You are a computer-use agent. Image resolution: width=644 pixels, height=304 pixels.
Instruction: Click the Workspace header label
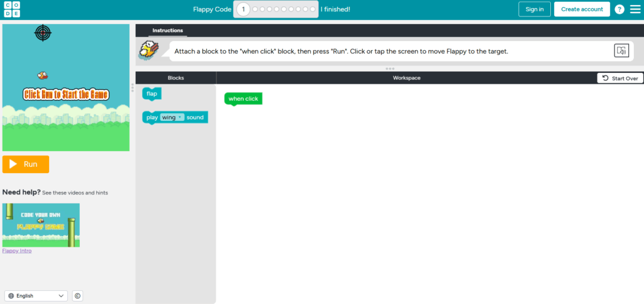(x=407, y=77)
